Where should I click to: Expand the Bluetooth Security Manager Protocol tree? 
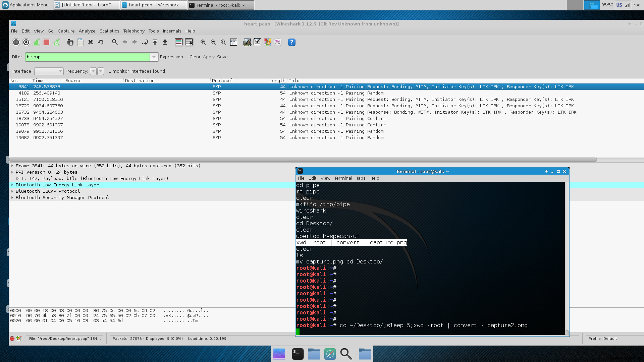pos(12,198)
